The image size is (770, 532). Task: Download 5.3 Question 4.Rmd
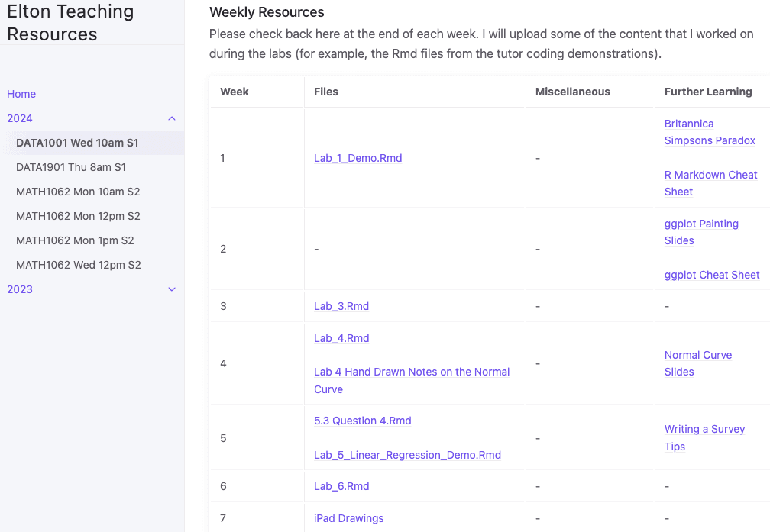click(x=362, y=421)
